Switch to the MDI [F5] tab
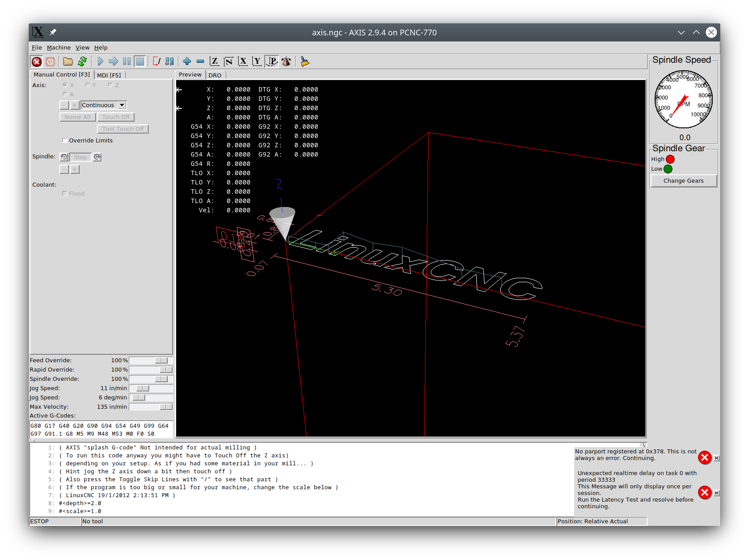This screenshot has height=560, width=749. point(109,75)
